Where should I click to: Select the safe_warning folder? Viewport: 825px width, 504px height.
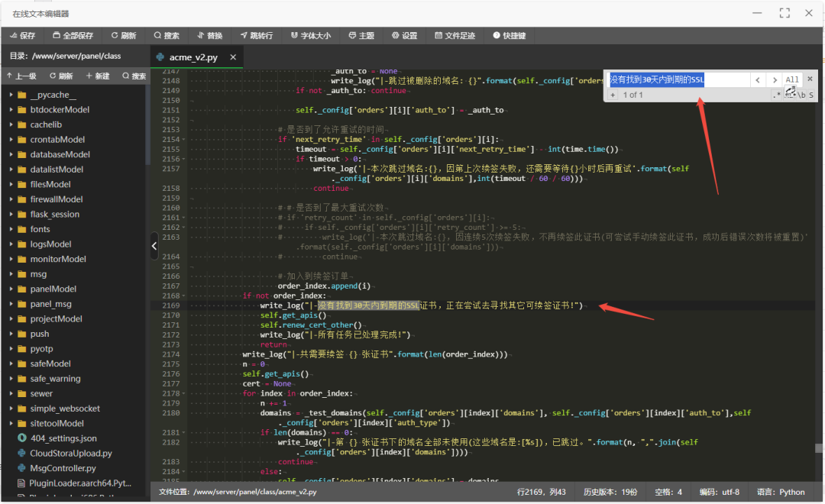[x=55, y=379]
